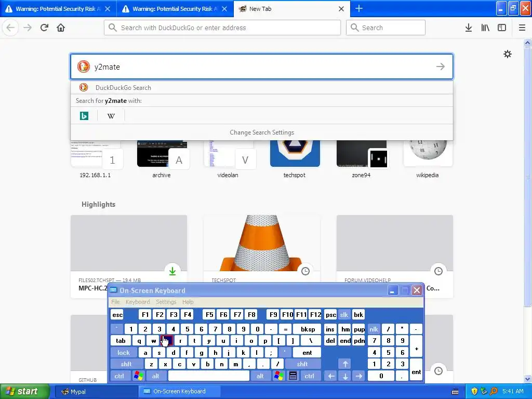
Task: Toggle the right alt key
Action: 260,376
